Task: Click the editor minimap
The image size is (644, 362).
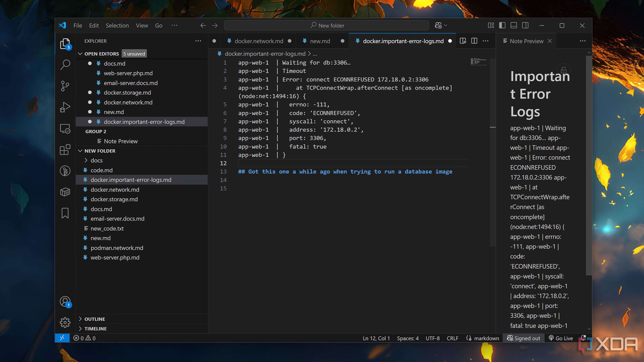Action: click(x=479, y=62)
